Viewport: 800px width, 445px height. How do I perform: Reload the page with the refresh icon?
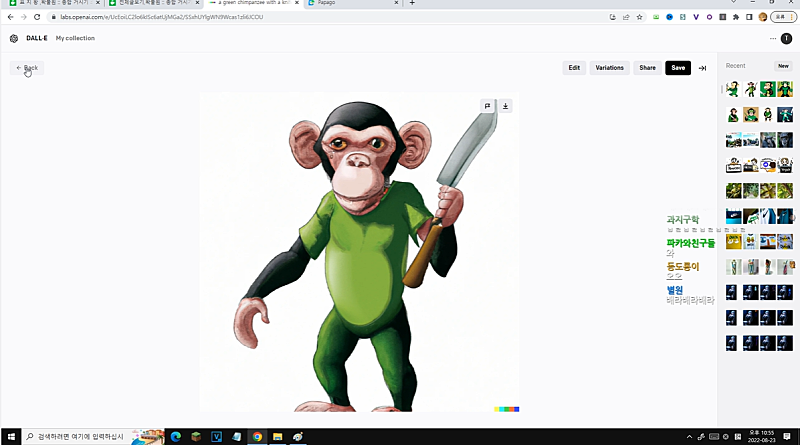coord(37,17)
